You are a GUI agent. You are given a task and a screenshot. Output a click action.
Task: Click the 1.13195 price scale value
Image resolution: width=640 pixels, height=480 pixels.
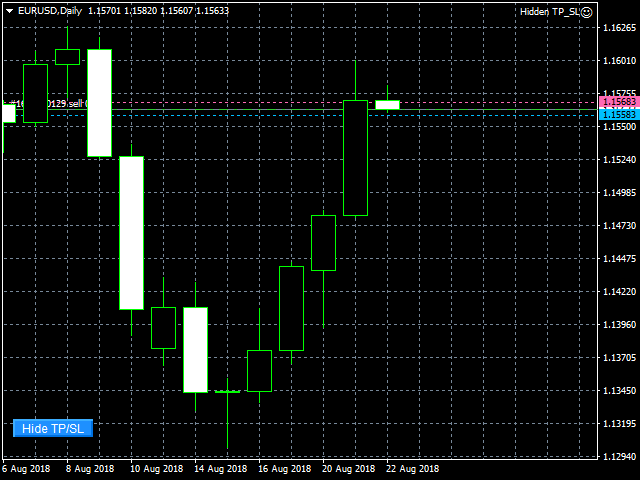click(x=619, y=424)
